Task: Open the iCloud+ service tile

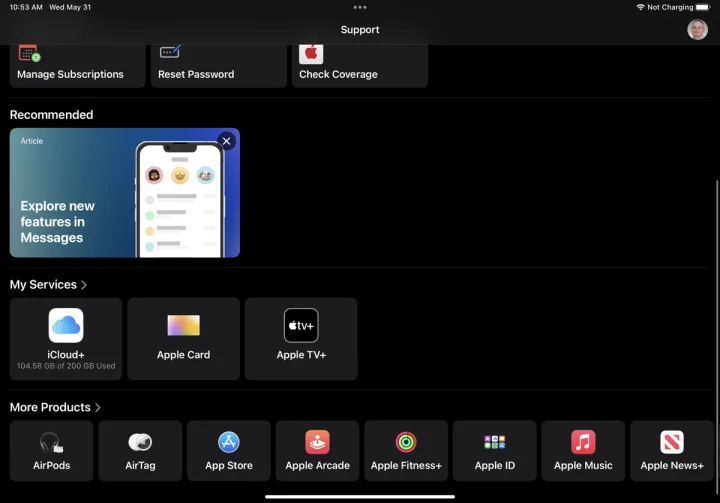Action: click(66, 338)
